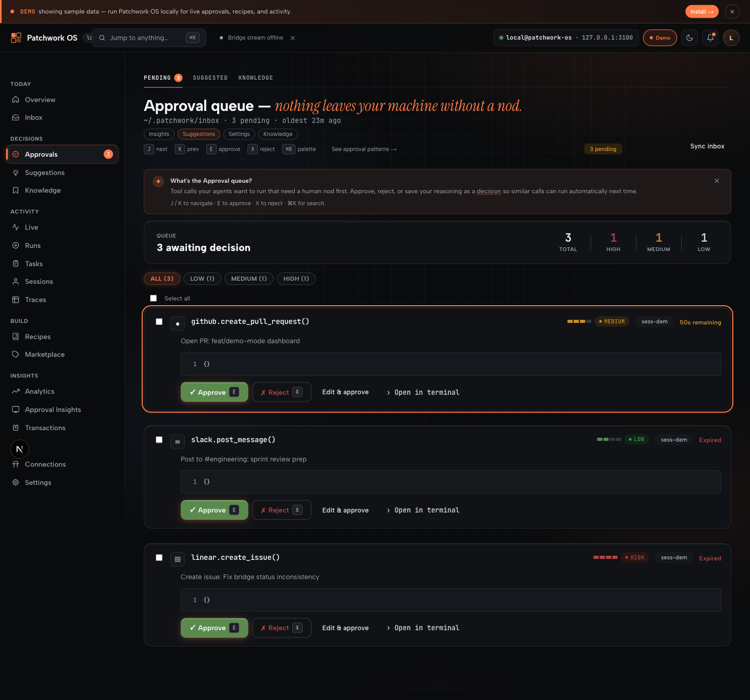The image size is (750, 700).
Task: Check slack.post_message checkbox
Action: pyautogui.click(x=159, y=440)
